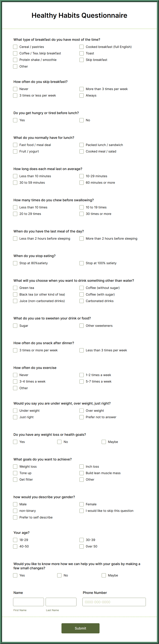Viewport: 159px width, 644px height.
Task: Check 'Carbonated drinks' option
Action: [82, 301]
